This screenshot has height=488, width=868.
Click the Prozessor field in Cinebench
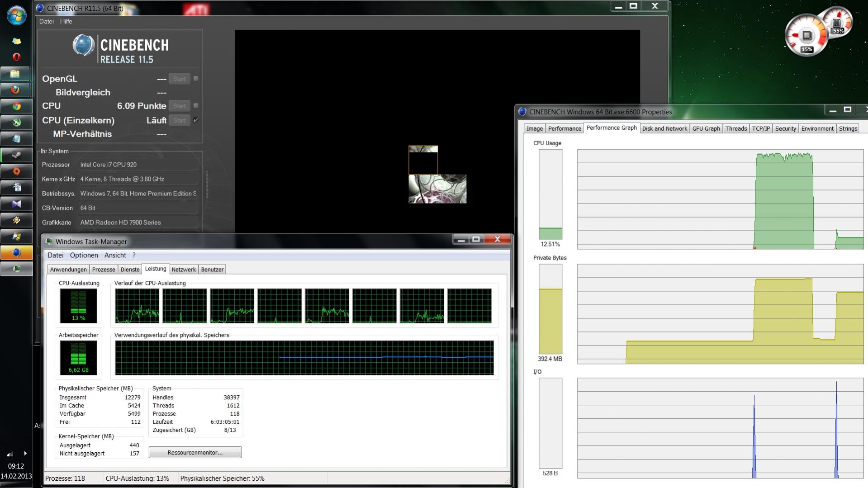(x=138, y=165)
